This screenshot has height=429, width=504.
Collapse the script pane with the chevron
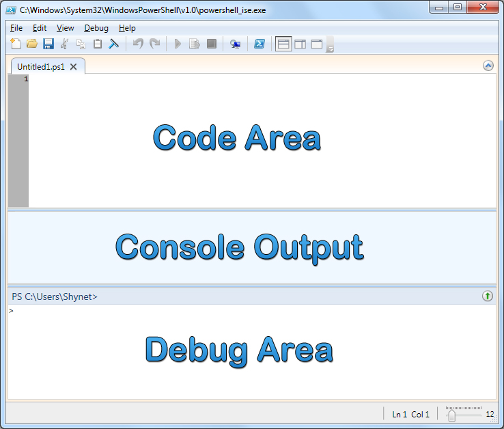(488, 66)
